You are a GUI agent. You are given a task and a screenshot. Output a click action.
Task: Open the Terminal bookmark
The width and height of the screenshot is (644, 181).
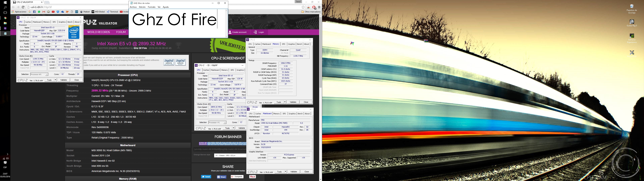pyautogui.click(x=112, y=12)
